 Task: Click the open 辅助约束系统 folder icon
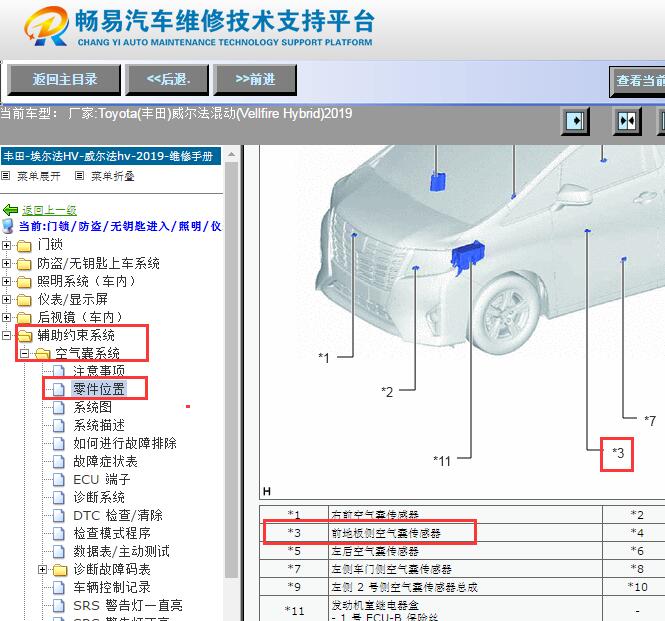25,336
